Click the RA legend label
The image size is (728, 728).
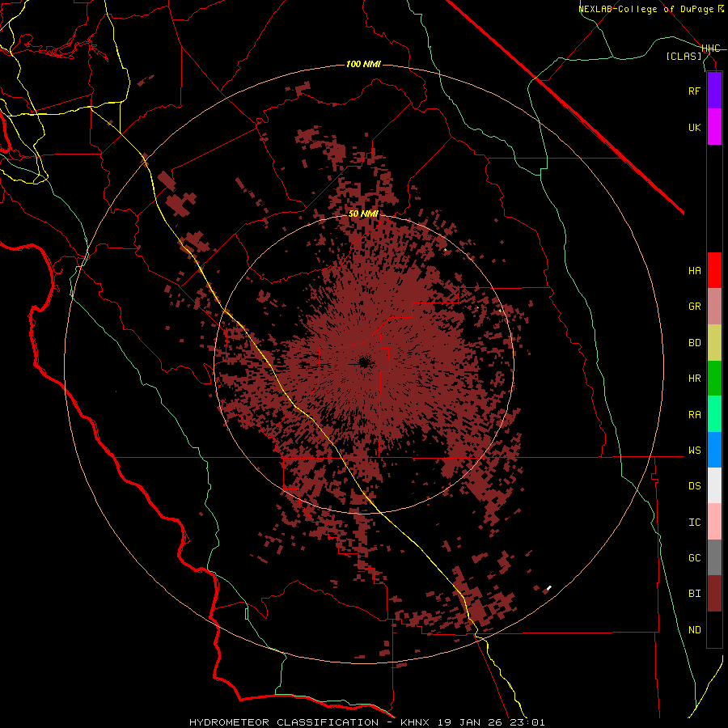694,414
